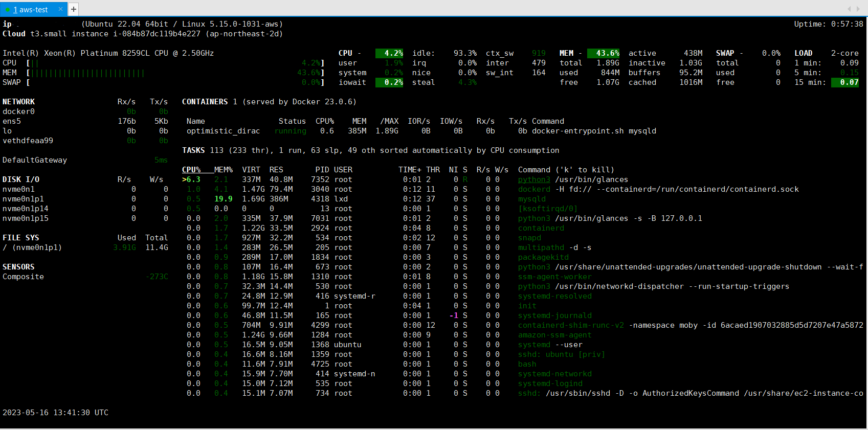This screenshot has height=430, width=868.
Task: Click the docker0 network interface
Action: (x=18, y=111)
